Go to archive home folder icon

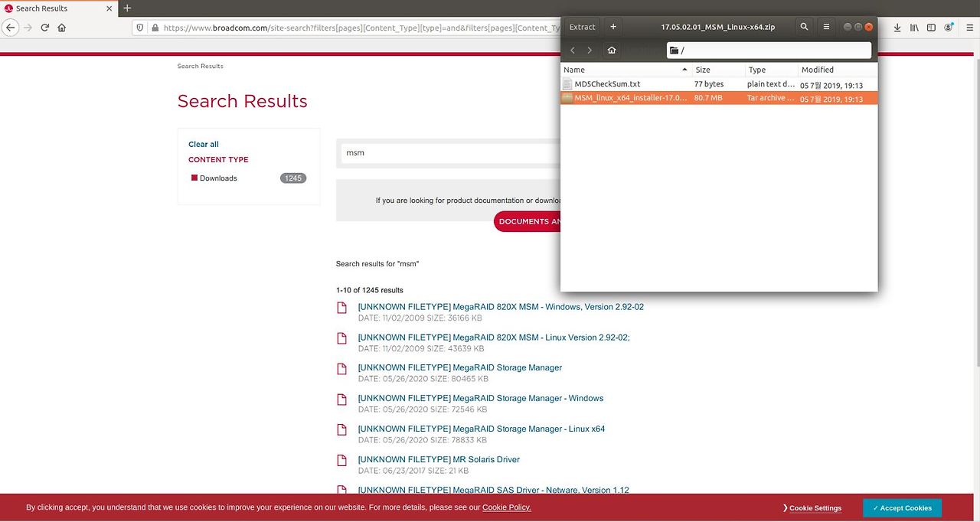pos(612,51)
